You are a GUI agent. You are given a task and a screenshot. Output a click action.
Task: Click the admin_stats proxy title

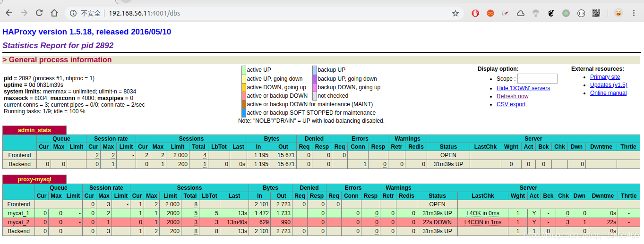coord(34,130)
